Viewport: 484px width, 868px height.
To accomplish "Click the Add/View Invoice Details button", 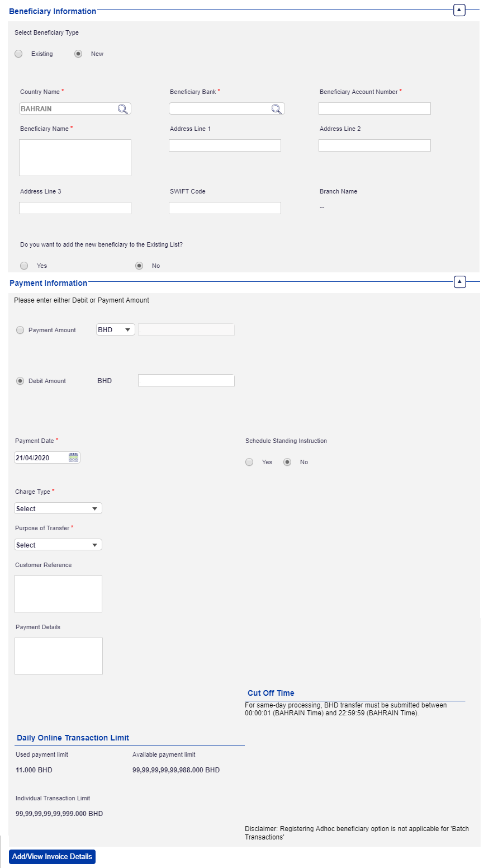I will tap(52, 856).
